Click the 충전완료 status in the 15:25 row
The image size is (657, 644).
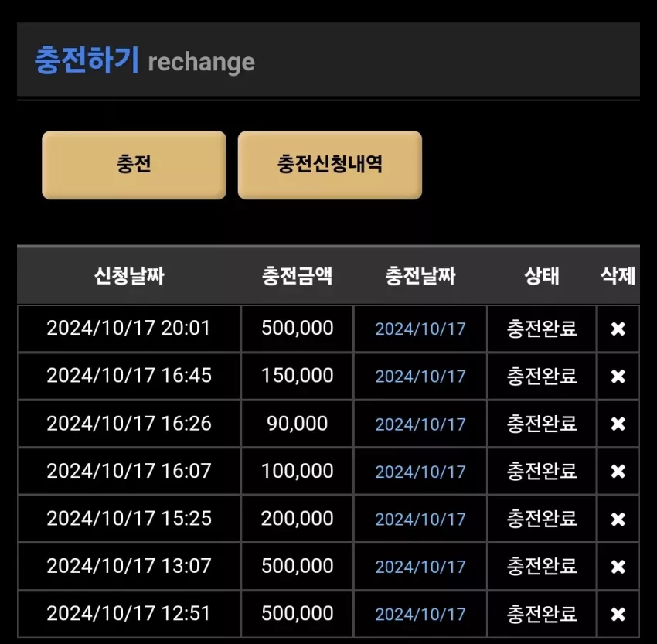542,519
